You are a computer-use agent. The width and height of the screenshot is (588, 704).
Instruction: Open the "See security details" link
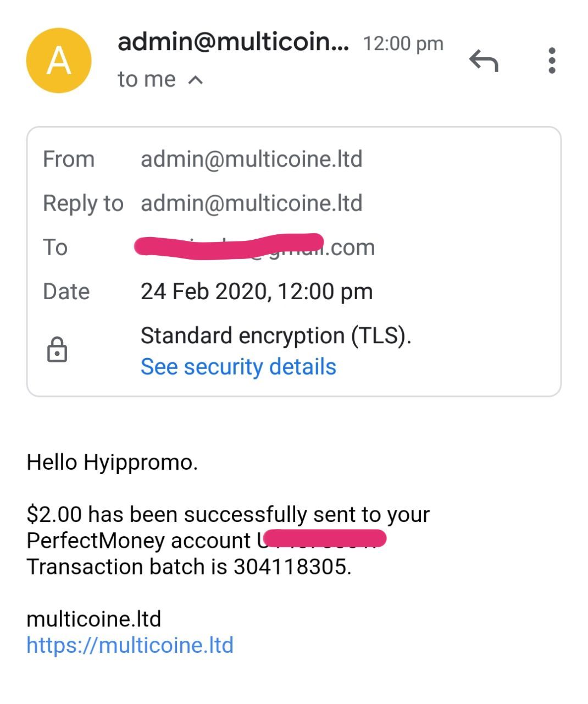tap(238, 367)
